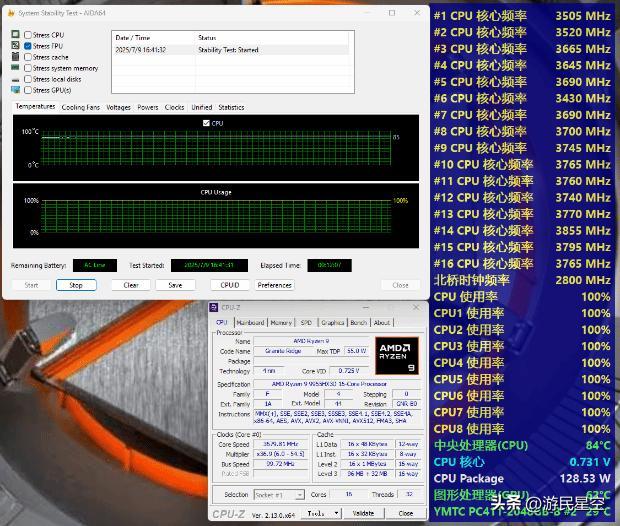Viewport: 620px width, 526px height.
Task: Click the memory icon beside Stress system memory
Action: (15, 68)
